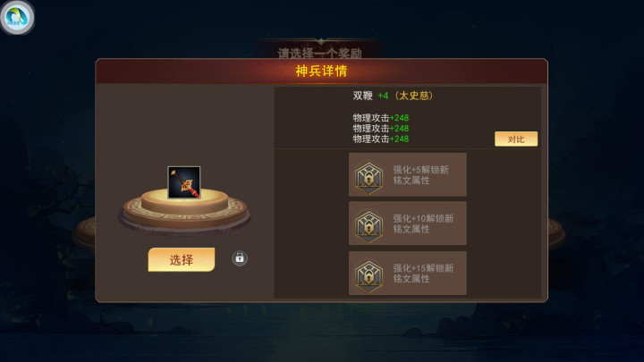644x362 pixels.
Task: Select the 强化+10解锁新铭文属性 slot text
Action: click(423, 223)
